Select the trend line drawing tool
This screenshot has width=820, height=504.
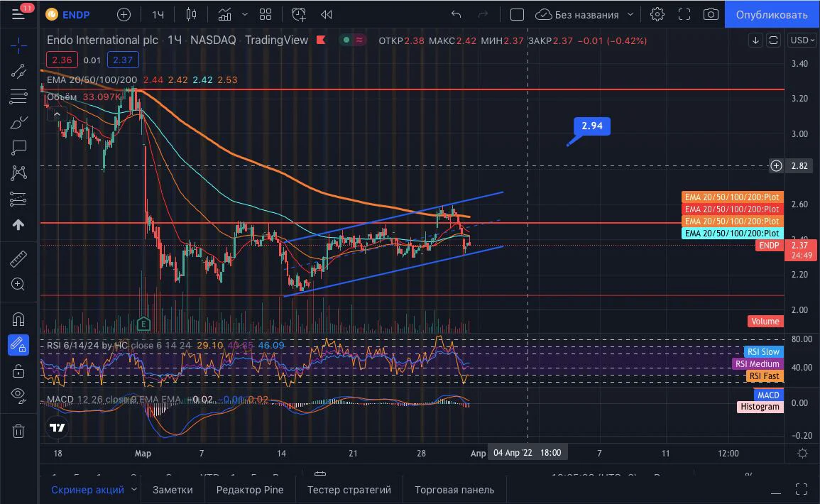click(18, 71)
